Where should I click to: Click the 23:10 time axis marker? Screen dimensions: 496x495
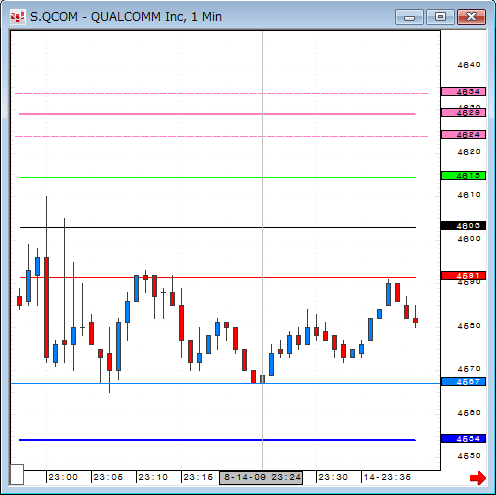pos(153,477)
